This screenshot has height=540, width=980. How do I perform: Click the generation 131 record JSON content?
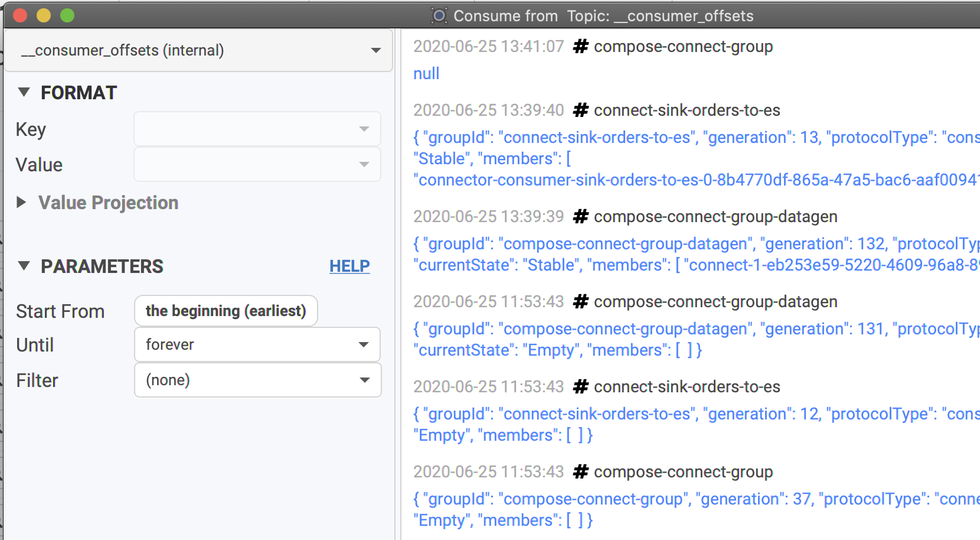[x=697, y=340]
